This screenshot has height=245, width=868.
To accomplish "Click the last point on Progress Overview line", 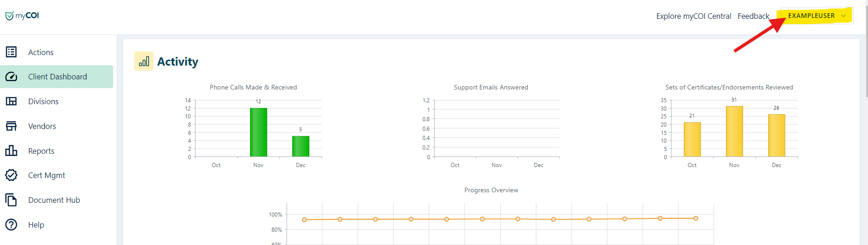I will click(x=696, y=218).
